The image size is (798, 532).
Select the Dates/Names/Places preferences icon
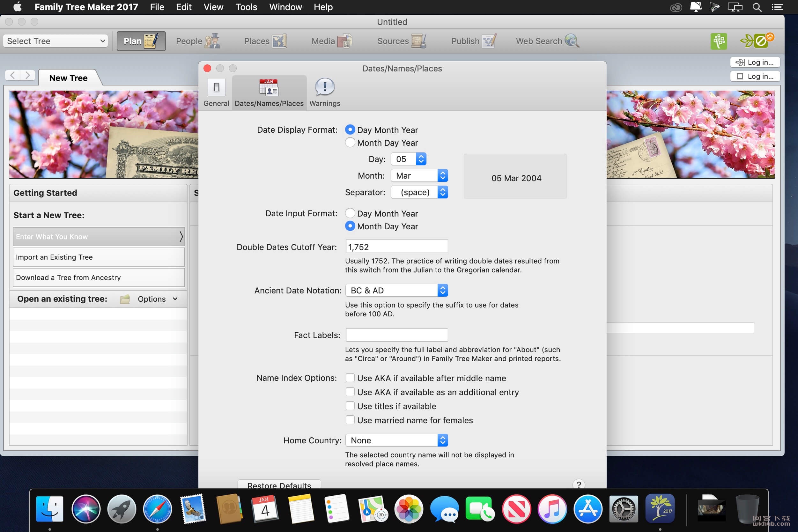tap(269, 92)
